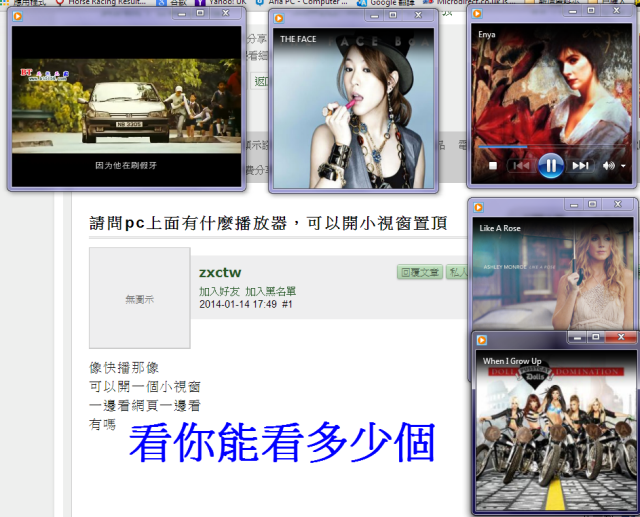Click the seek bar in Enya player
640x517 pixels.
pos(552,146)
